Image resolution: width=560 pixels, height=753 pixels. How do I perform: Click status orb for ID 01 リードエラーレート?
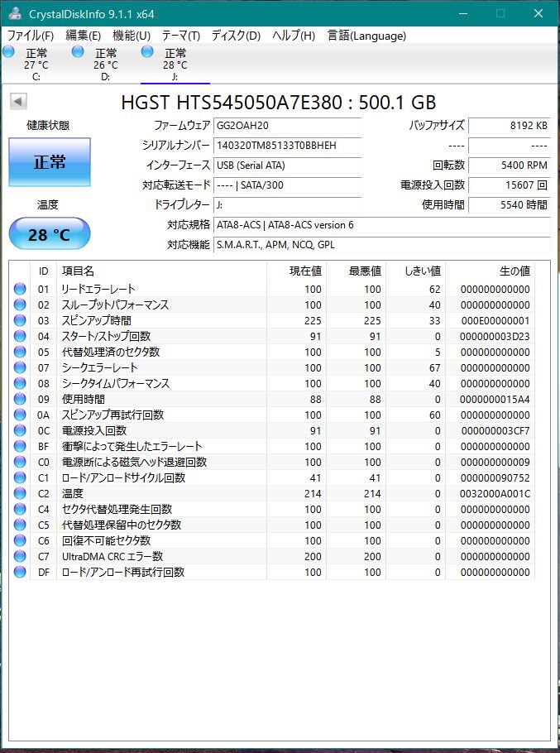pos(20,289)
